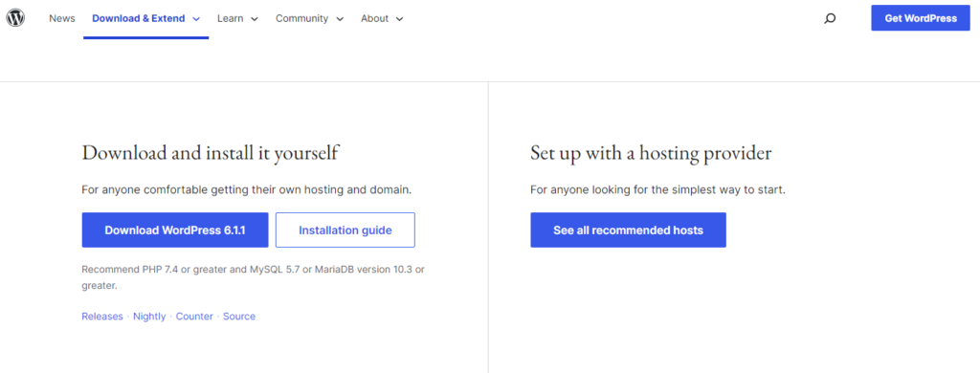Click the WordPress logo icon
The width and height of the screenshot is (980, 373).
pos(15,18)
